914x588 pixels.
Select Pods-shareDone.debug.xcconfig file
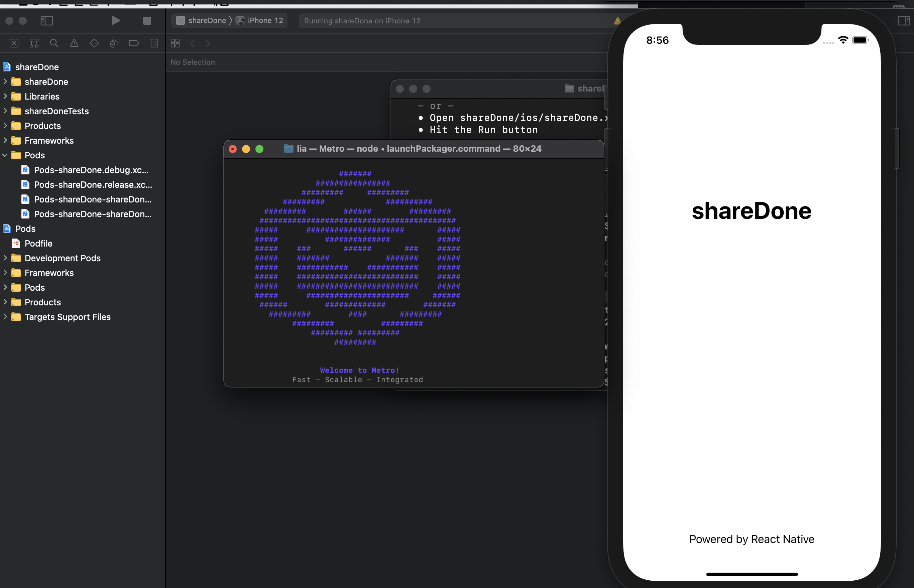coord(91,170)
